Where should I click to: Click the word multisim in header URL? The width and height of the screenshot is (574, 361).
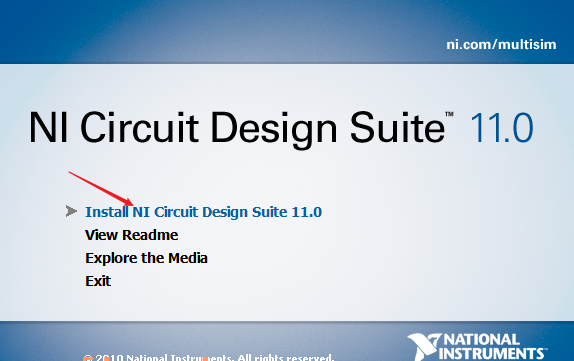(527, 45)
